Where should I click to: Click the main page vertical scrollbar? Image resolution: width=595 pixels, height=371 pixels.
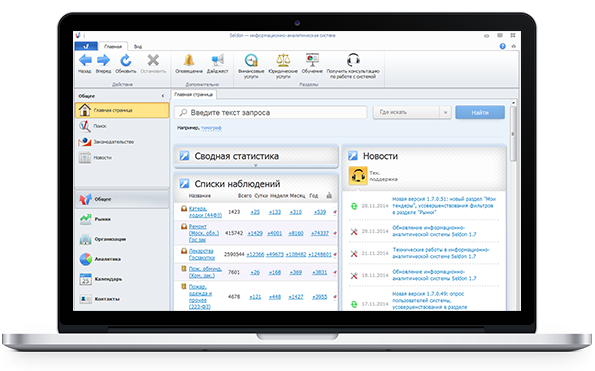click(x=513, y=134)
